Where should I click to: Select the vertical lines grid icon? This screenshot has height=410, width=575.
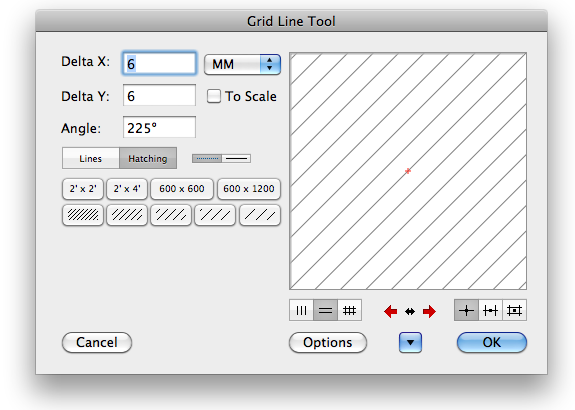[x=301, y=311]
